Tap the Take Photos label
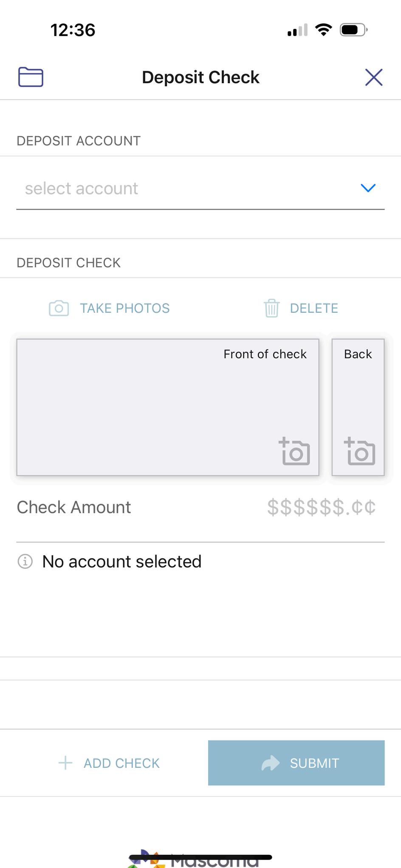 pyautogui.click(x=125, y=308)
